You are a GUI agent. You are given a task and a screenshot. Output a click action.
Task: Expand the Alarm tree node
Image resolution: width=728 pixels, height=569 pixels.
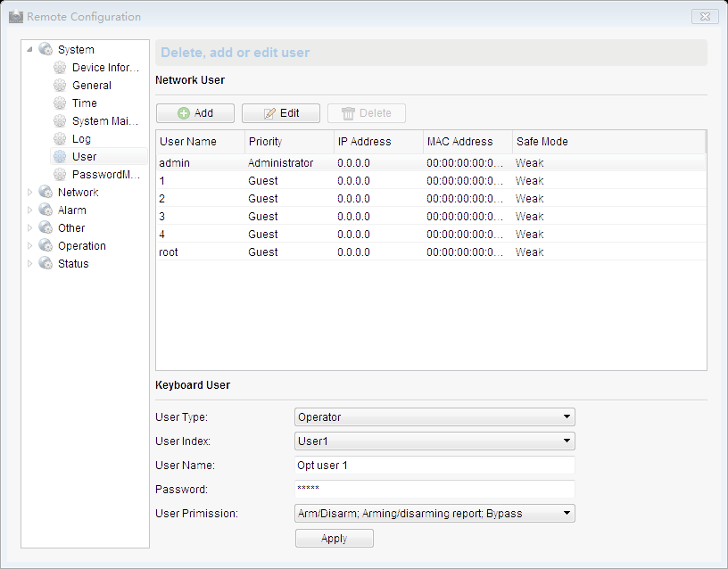point(29,210)
